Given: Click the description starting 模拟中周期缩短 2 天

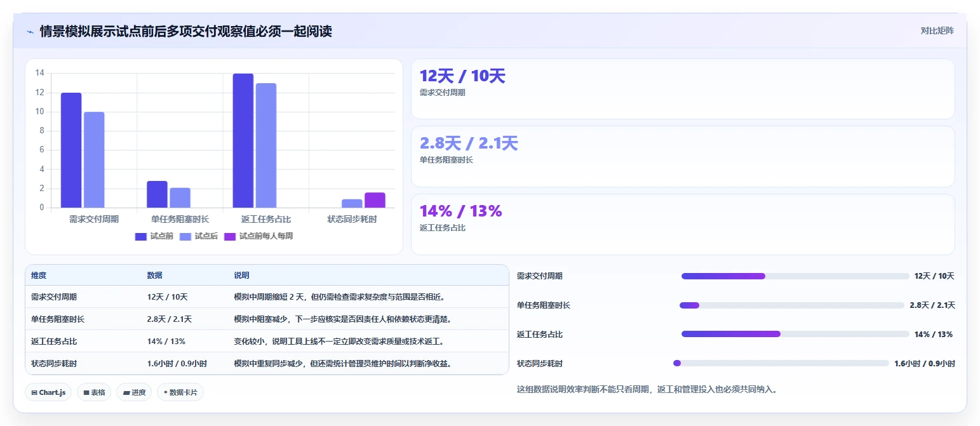Looking at the screenshot, I should point(340,297).
